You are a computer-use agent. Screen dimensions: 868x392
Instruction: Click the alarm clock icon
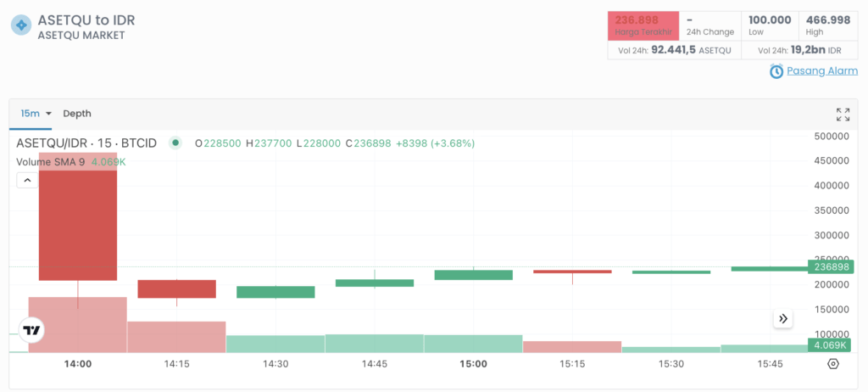776,71
